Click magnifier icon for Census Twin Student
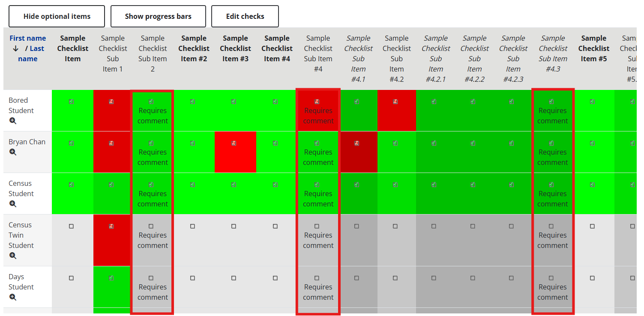The width and height of the screenshot is (644, 316). coord(13,256)
